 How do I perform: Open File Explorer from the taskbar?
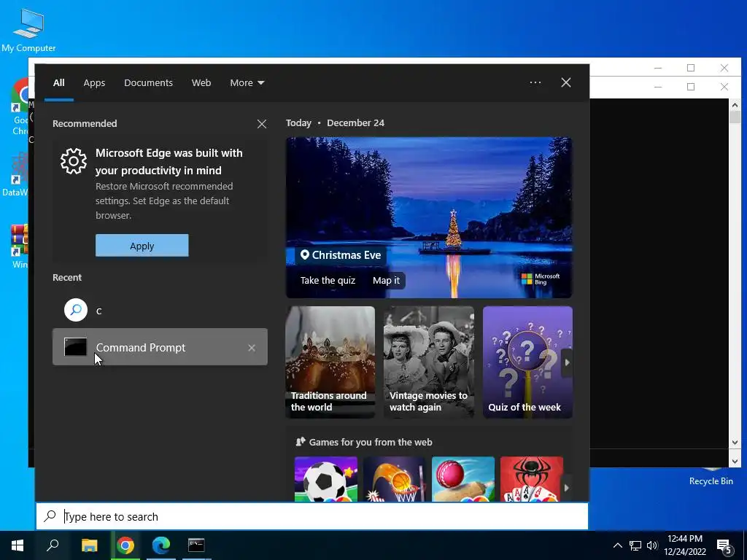click(89, 545)
